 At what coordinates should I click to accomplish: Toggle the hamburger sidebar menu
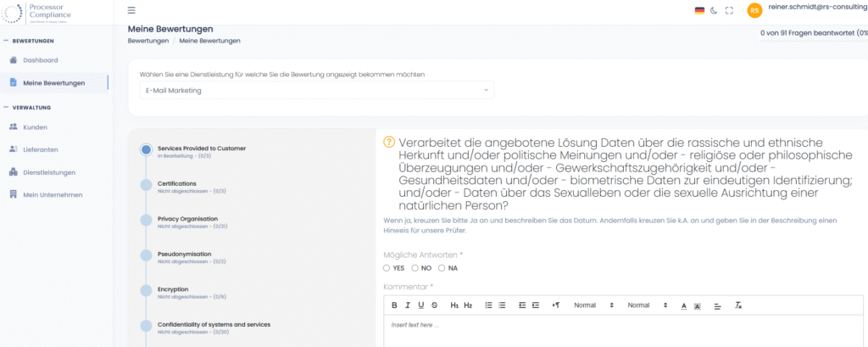pos(131,10)
